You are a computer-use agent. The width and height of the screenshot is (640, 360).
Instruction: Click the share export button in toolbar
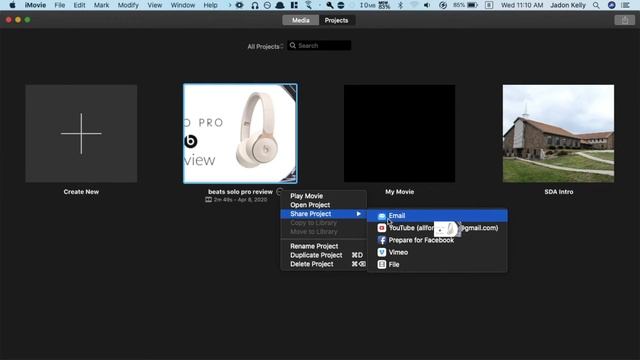(x=624, y=20)
